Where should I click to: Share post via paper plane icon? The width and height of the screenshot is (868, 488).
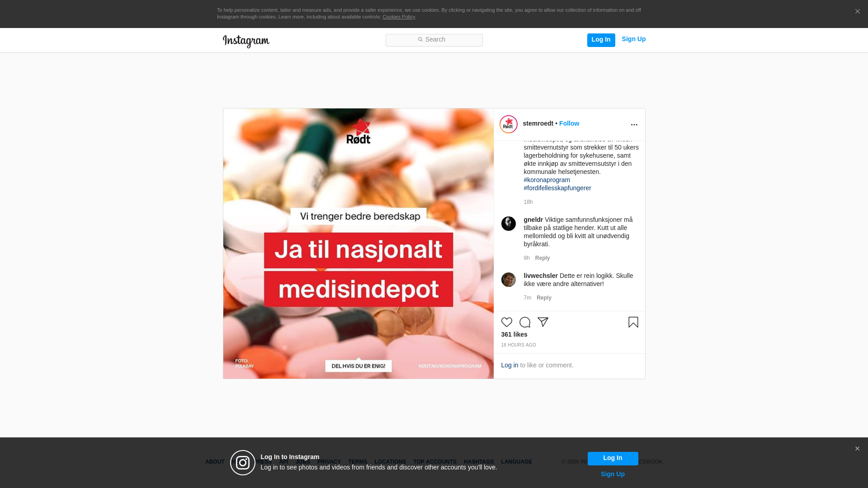click(542, 322)
